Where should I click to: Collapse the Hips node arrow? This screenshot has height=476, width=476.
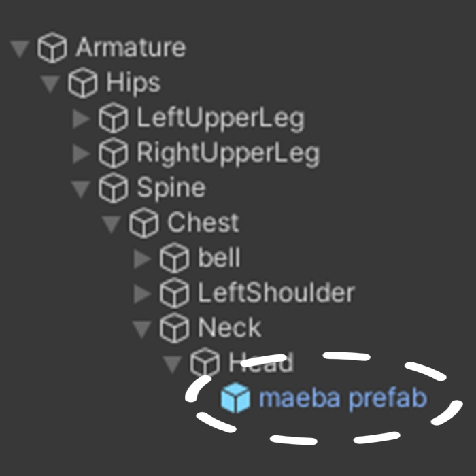click(x=51, y=84)
